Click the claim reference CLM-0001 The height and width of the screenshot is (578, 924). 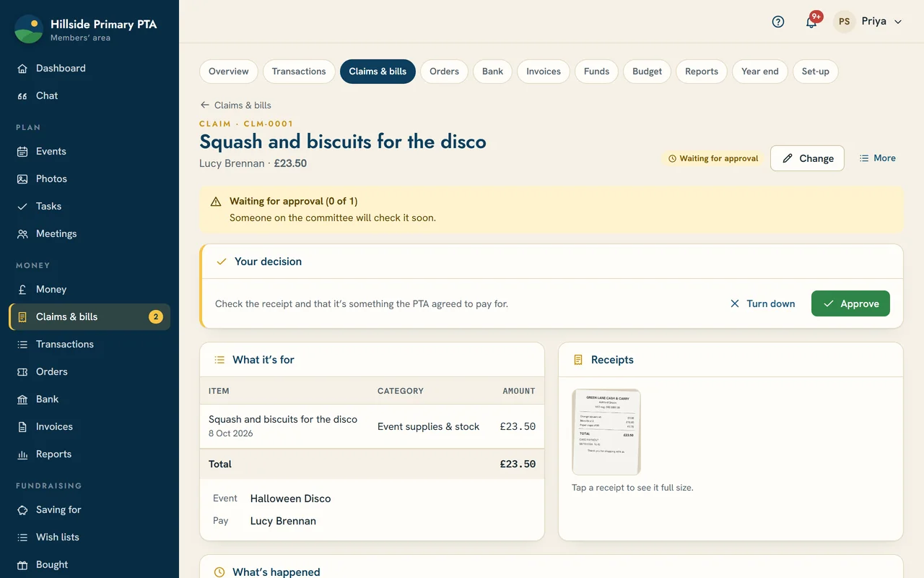coord(269,124)
